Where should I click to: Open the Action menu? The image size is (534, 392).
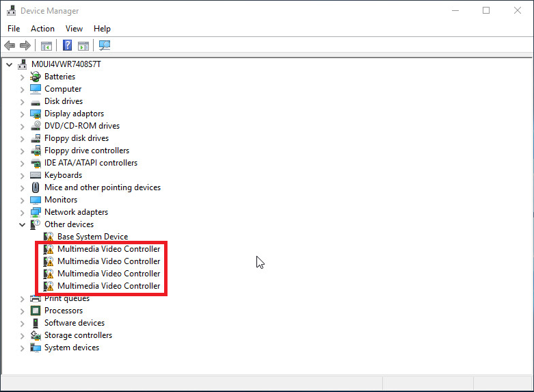(42, 29)
